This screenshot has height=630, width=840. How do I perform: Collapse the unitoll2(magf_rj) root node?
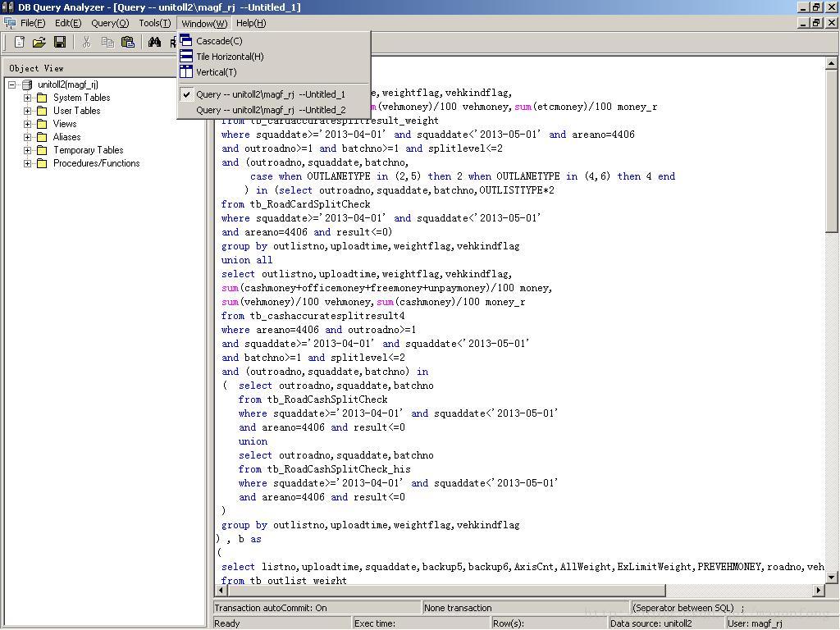[12, 84]
